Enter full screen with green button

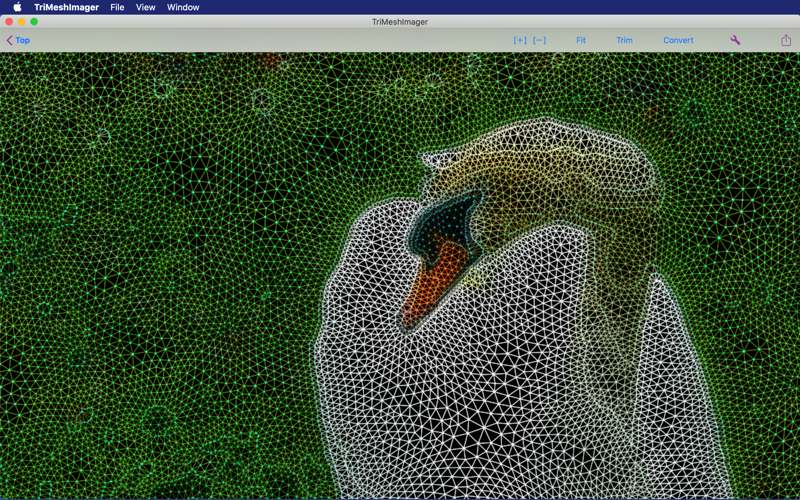pyautogui.click(x=34, y=21)
